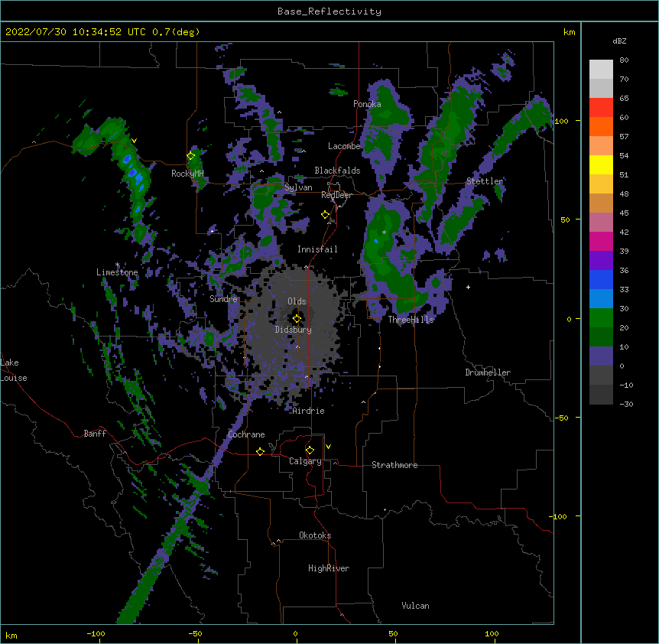This screenshot has height=644, width=659.
Task: Click the Drumheller city label
Action: [488, 372]
